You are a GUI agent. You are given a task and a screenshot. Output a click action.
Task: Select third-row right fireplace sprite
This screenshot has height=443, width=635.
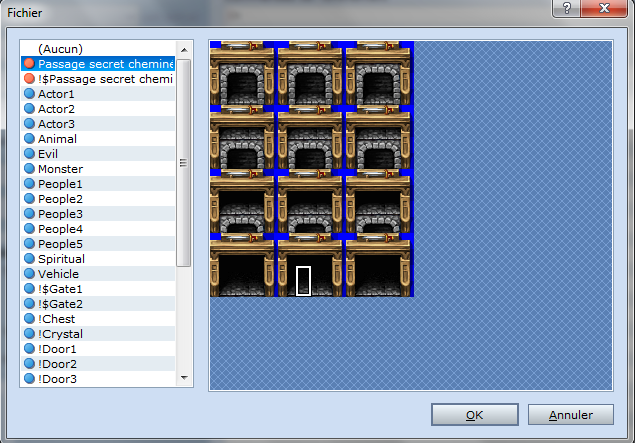click(x=378, y=201)
